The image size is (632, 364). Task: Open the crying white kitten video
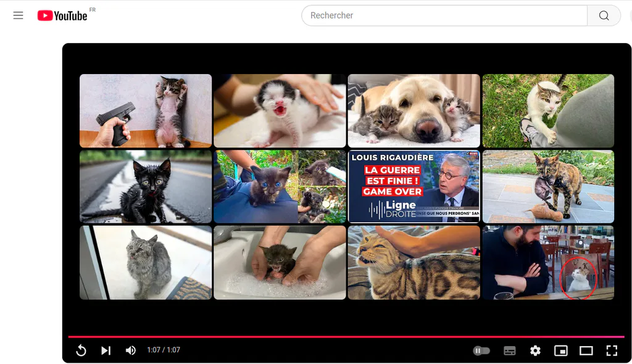pos(280,110)
